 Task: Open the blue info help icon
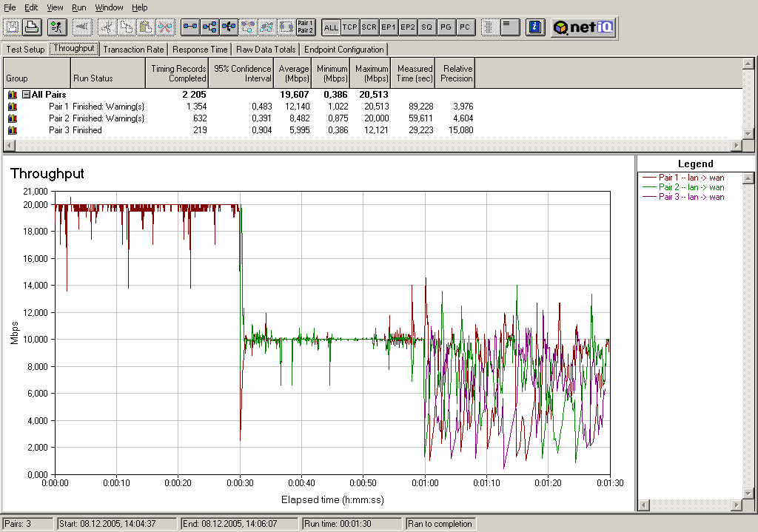click(x=535, y=27)
